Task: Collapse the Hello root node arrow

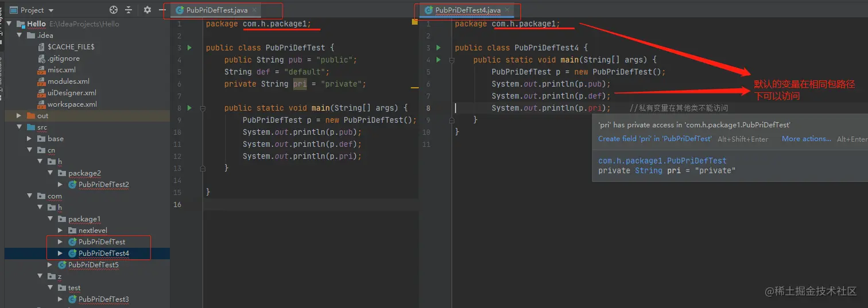Action: click(x=10, y=24)
